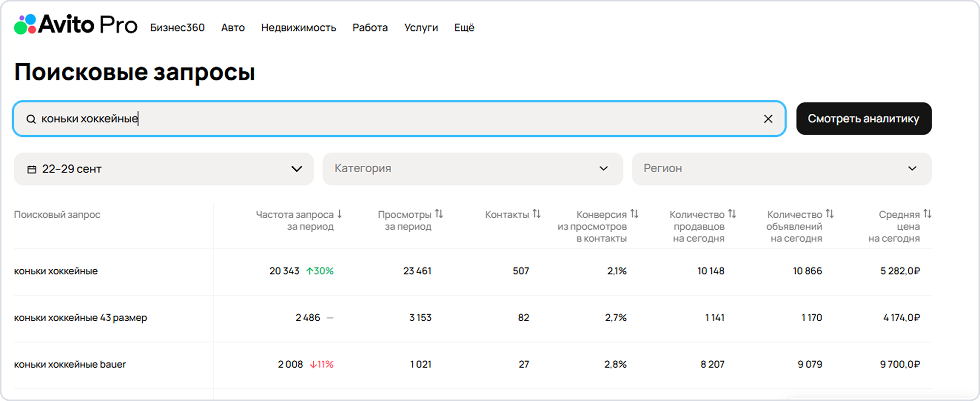Sort by Контакты column arrows

click(536, 214)
